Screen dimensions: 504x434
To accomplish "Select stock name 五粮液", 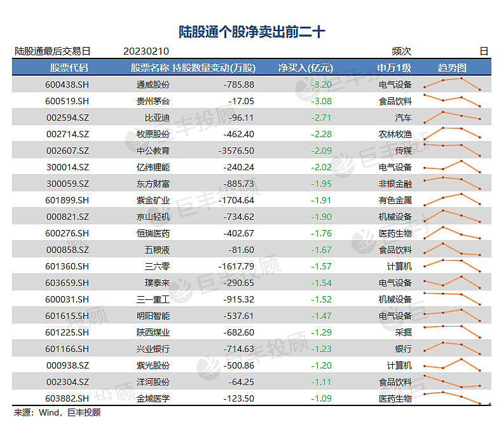I will [x=157, y=250].
